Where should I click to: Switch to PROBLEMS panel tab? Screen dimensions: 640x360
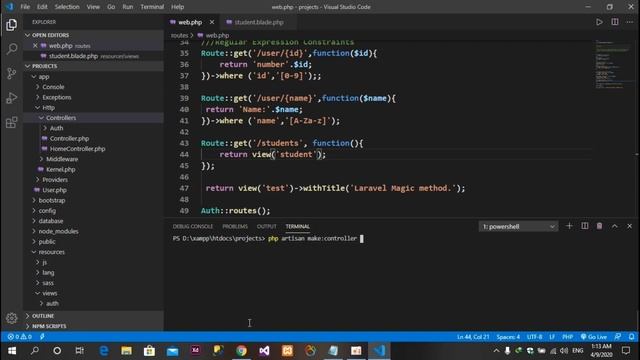pyautogui.click(x=235, y=227)
